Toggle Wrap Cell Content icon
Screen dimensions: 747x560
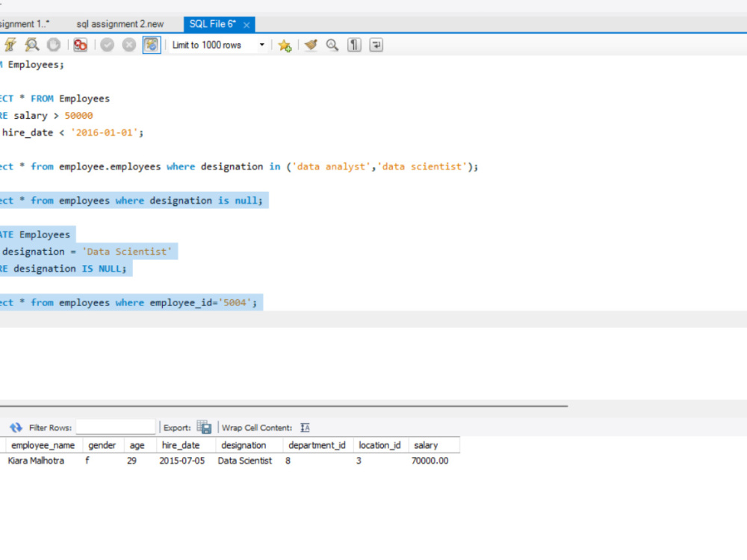click(305, 428)
